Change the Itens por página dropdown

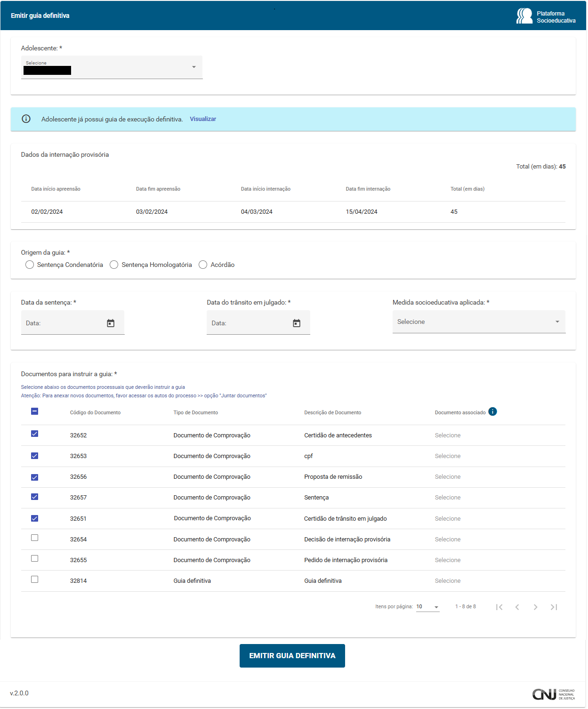click(x=427, y=607)
